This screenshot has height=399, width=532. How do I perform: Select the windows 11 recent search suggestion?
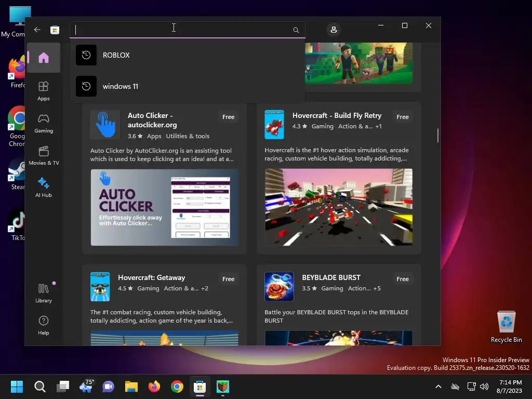[187, 86]
